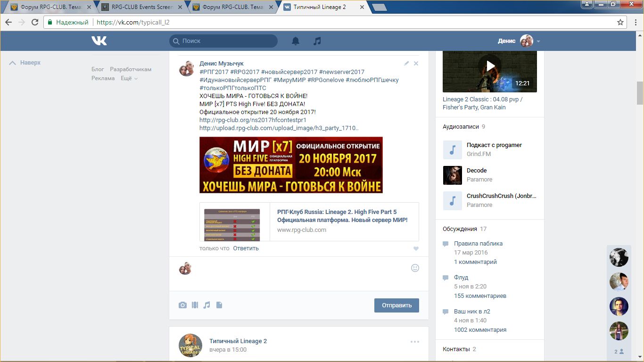The height and width of the screenshot is (362, 644).
Task: Open a new browser tab
Action: [x=379, y=7]
